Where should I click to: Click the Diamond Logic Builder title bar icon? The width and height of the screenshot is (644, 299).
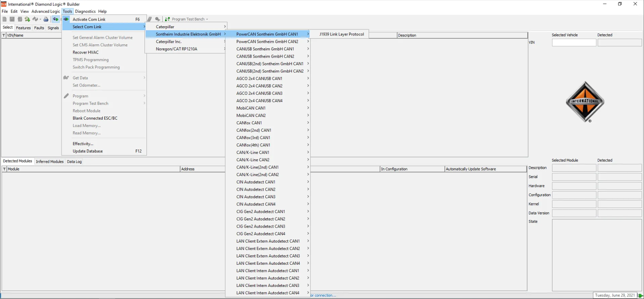point(4,4)
